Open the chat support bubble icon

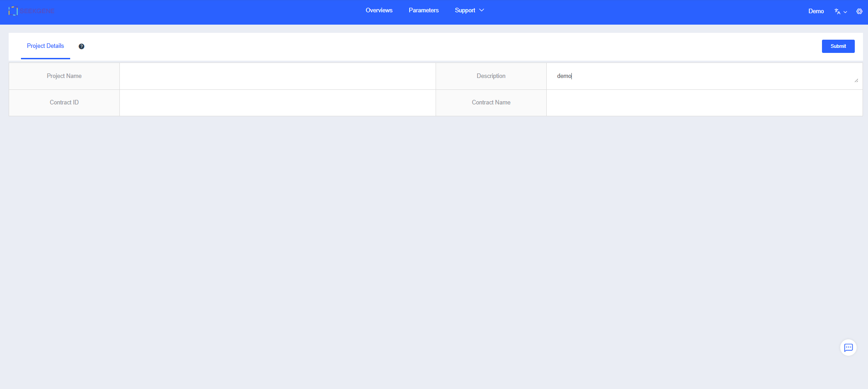click(848, 348)
